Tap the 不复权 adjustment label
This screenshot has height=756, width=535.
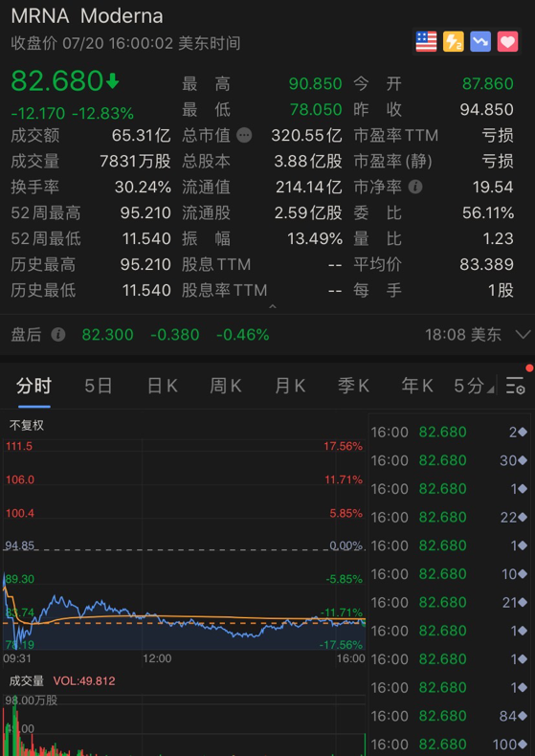(x=27, y=425)
